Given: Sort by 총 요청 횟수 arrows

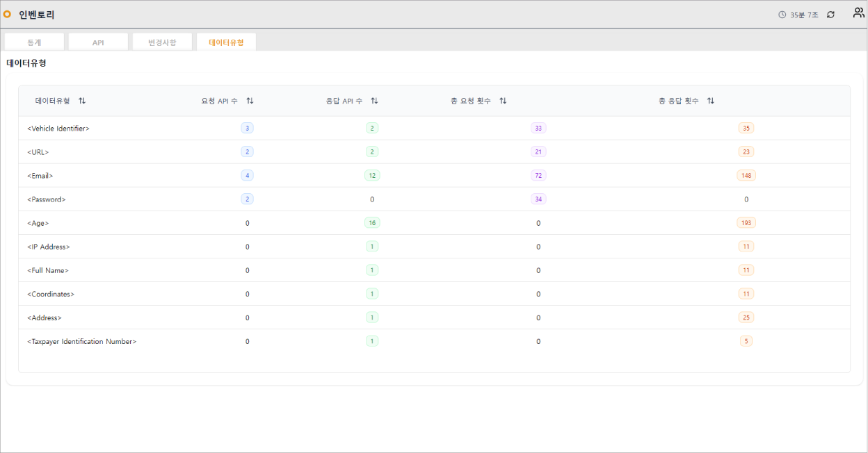Looking at the screenshot, I should (x=503, y=101).
